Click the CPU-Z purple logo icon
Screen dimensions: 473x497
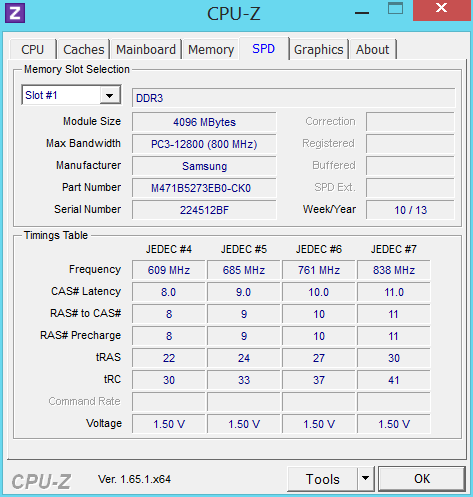tap(15, 13)
